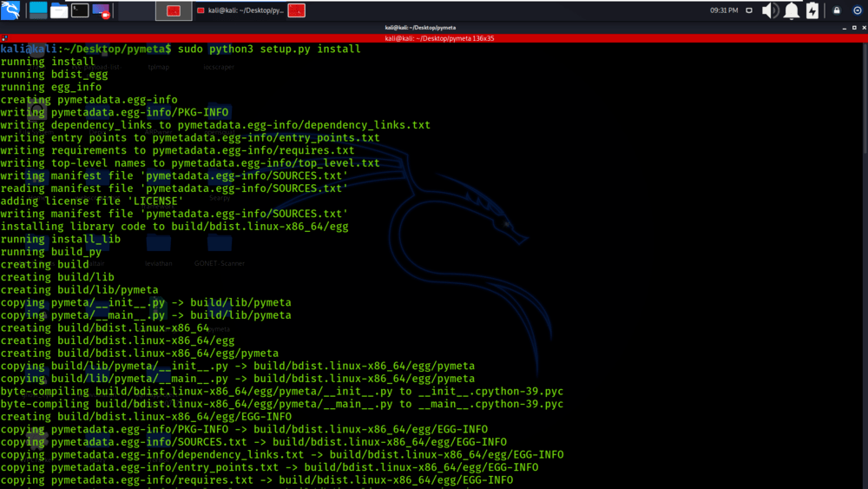Click the line 'running egg_info'
The height and width of the screenshot is (489, 868).
51,88
